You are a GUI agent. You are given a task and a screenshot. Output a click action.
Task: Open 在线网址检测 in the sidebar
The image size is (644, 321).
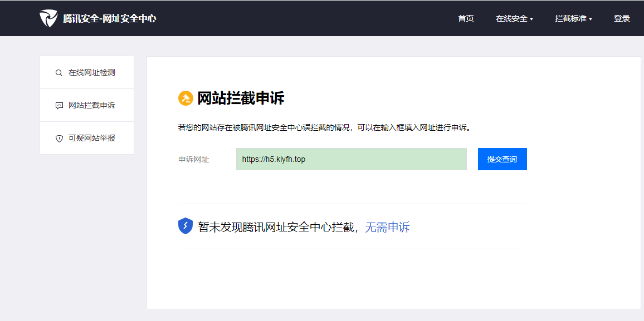click(87, 72)
